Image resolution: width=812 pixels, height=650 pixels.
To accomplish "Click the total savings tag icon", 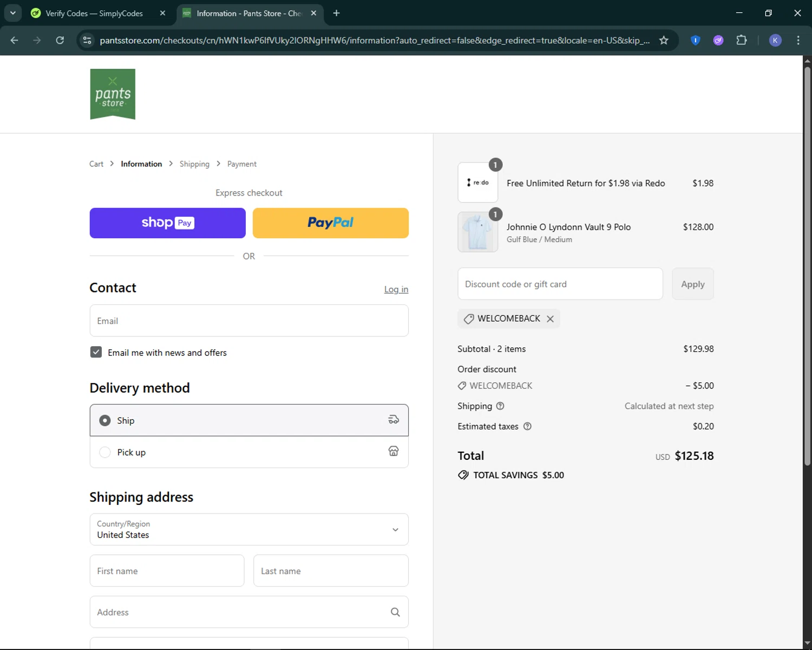I will coord(463,475).
